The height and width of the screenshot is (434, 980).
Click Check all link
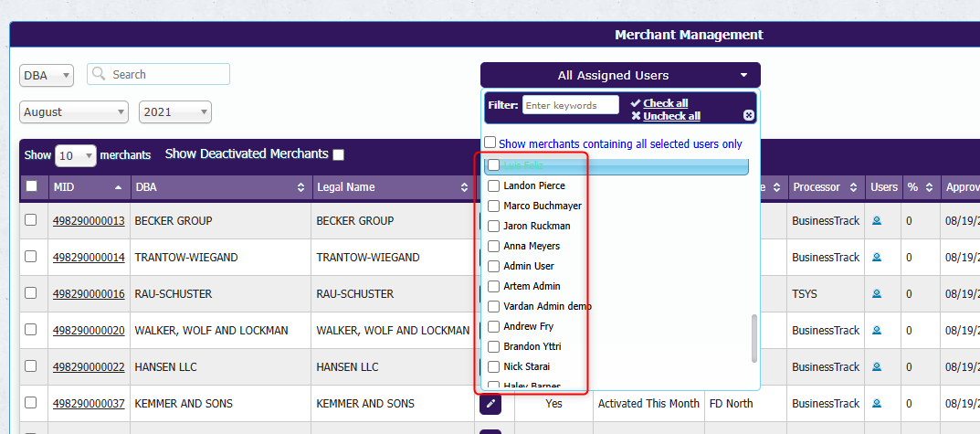[x=666, y=103]
